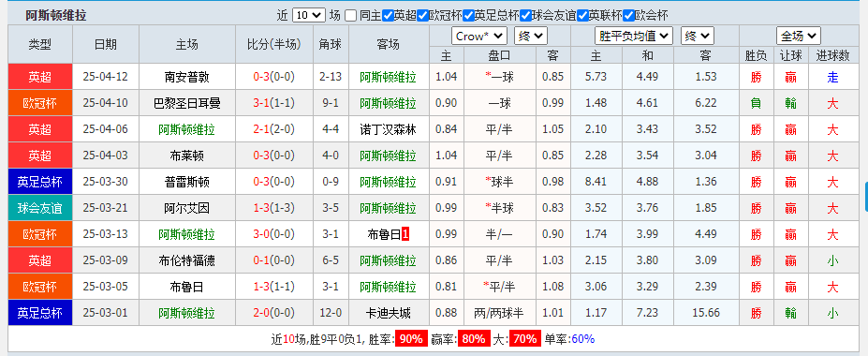The width and height of the screenshot is (868, 356).
Task: Uncheck the 英足总杯 checkbox
Action: (469, 16)
